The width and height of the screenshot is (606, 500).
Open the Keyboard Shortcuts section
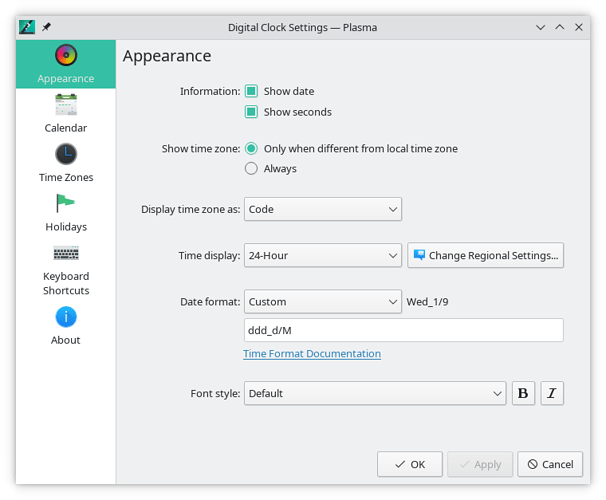[66, 269]
